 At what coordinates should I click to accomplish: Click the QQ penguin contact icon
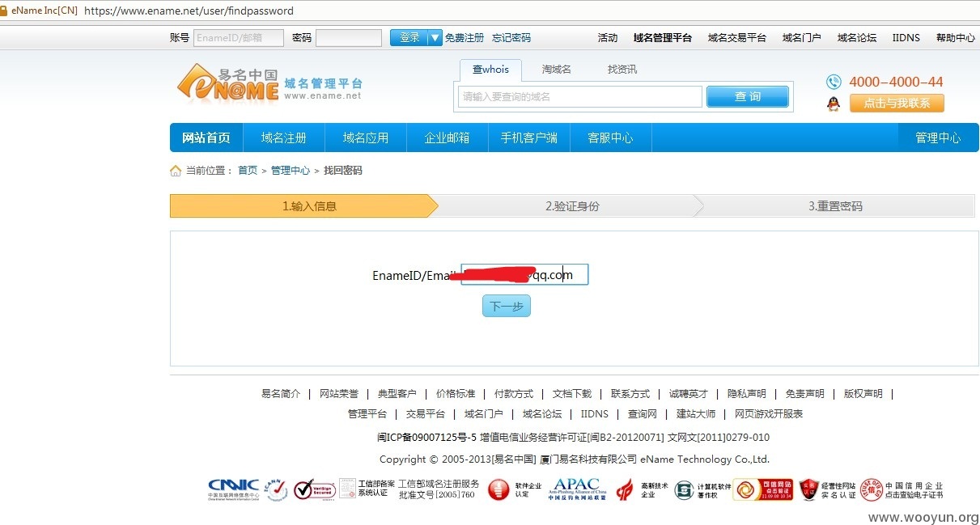[834, 104]
